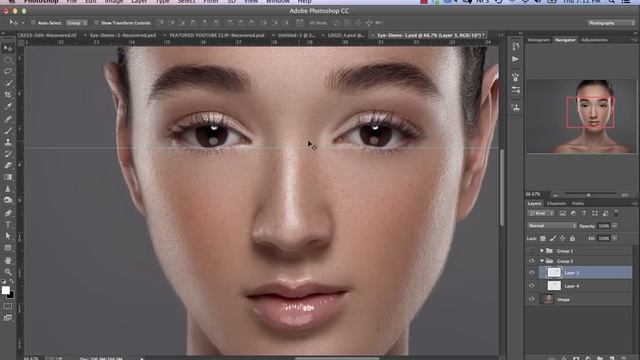Select the Pen tool
This screenshot has width=640, height=360.
(x=8, y=213)
